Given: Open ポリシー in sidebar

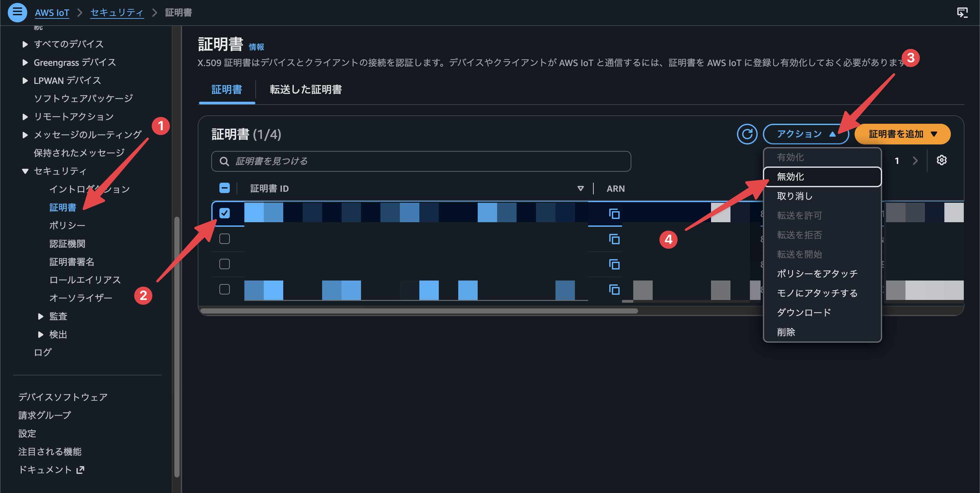Looking at the screenshot, I should tap(67, 225).
